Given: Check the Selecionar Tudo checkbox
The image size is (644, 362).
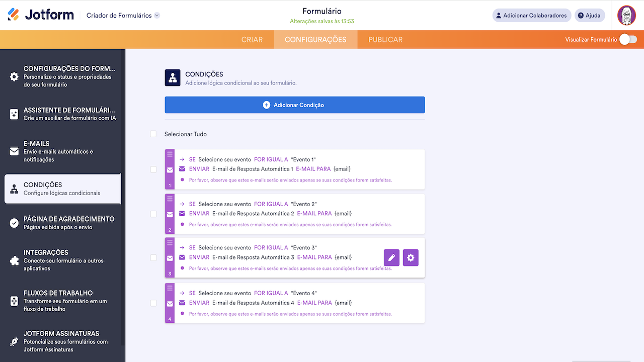Looking at the screenshot, I should [153, 134].
